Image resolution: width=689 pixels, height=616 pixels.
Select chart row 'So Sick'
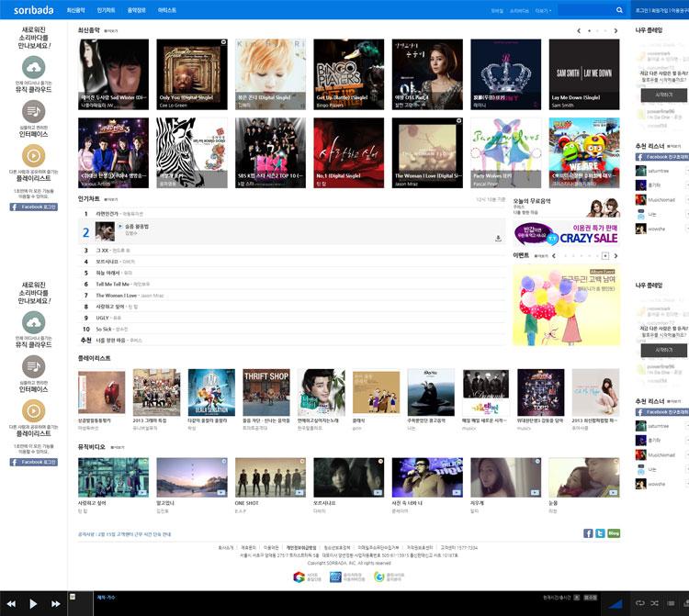[292, 329]
